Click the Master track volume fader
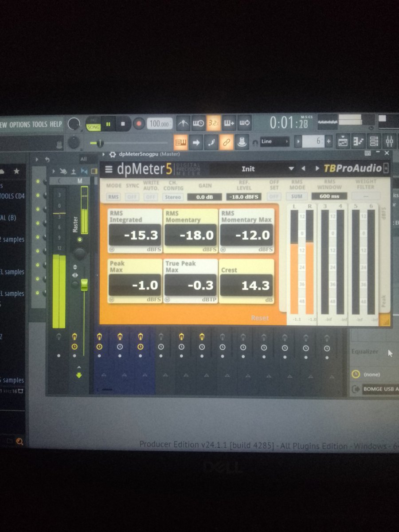The height and width of the screenshot is (532, 399). coord(84,285)
